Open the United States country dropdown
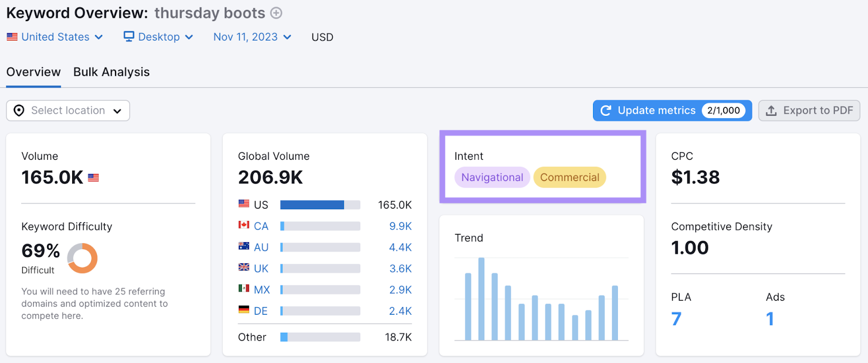The image size is (868, 363). (55, 37)
